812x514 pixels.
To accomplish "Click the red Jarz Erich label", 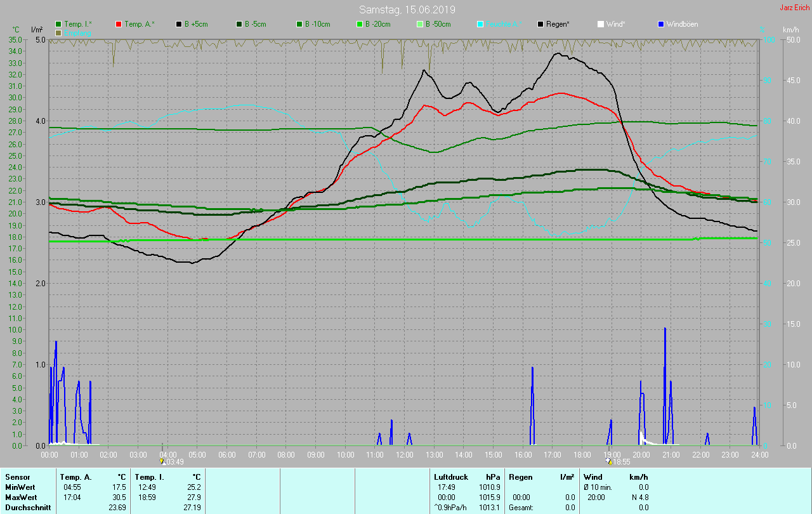I will tap(794, 8).
